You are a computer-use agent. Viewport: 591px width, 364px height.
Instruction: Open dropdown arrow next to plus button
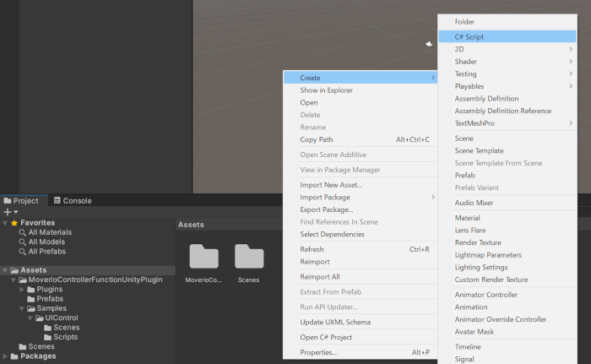(16, 212)
